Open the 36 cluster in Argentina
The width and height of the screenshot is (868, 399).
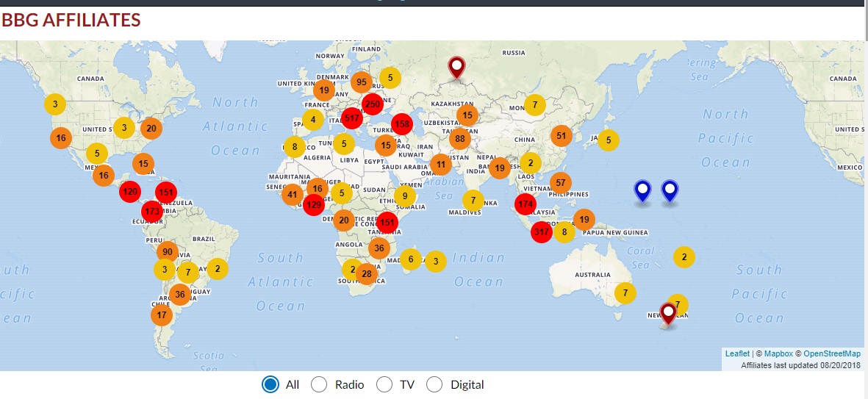(180, 295)
